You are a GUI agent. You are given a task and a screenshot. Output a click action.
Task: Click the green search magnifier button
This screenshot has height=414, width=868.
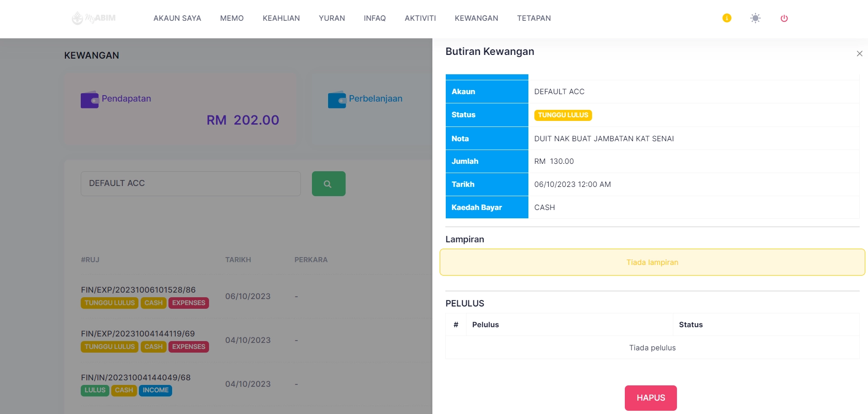(x=328, y=184)
